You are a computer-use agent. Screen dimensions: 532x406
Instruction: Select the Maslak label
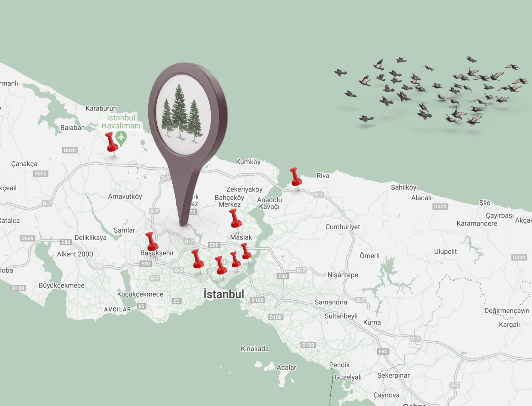click(241, 237)
